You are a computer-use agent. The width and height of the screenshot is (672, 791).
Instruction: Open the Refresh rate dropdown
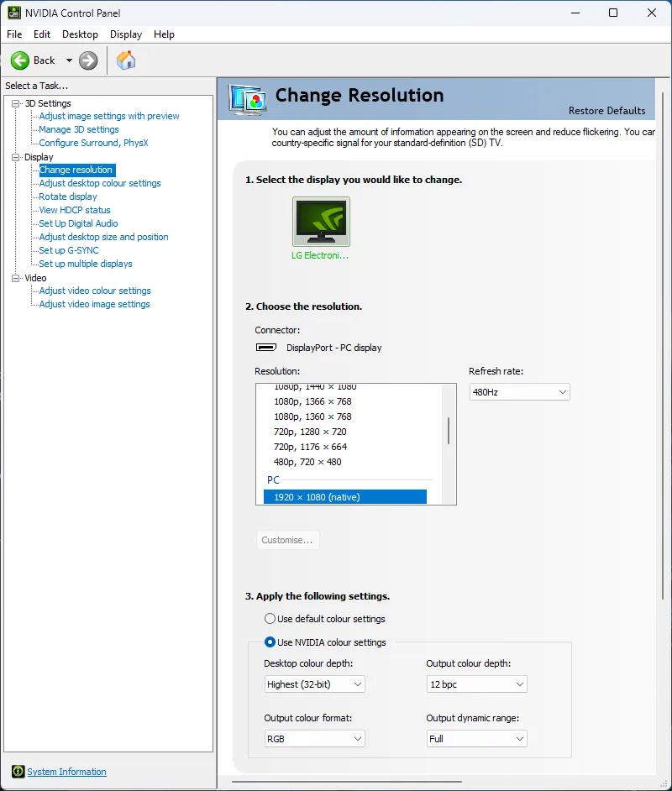(519, 392)
